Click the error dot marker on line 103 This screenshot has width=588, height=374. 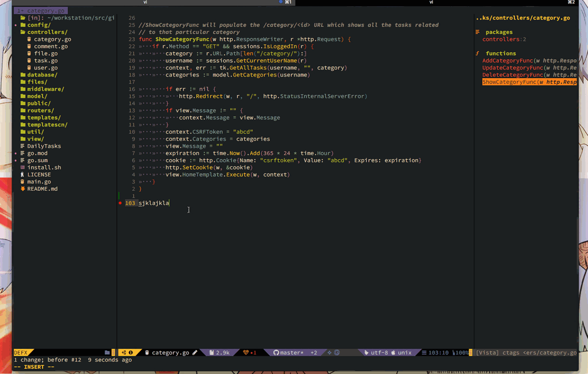(119, 202)
